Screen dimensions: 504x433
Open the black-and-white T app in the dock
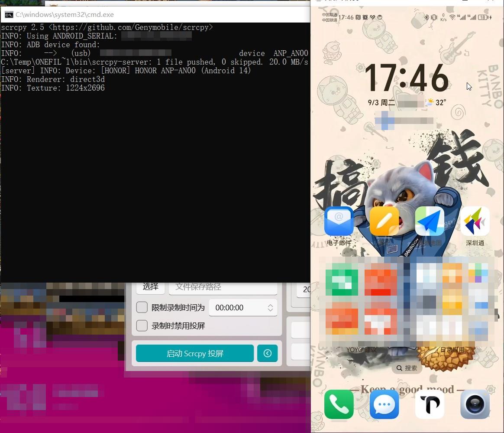coord(430,404)
